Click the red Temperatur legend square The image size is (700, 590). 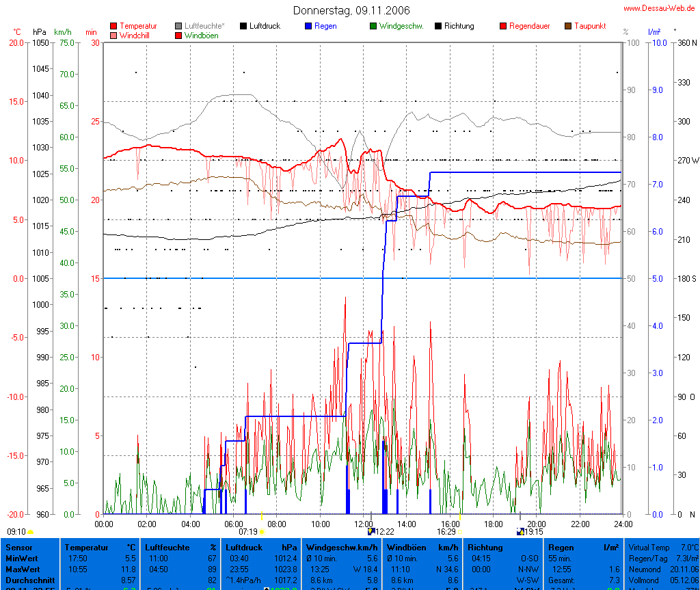tap(113, 26)
